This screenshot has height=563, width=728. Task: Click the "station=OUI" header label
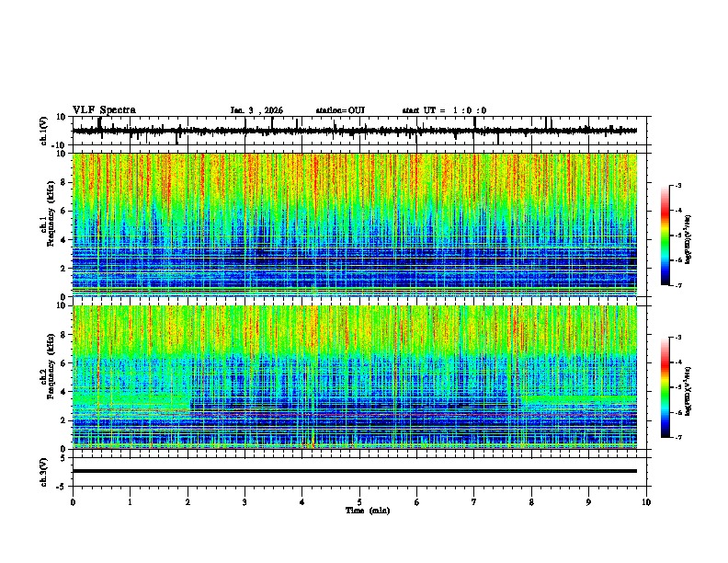coord(340,110)
